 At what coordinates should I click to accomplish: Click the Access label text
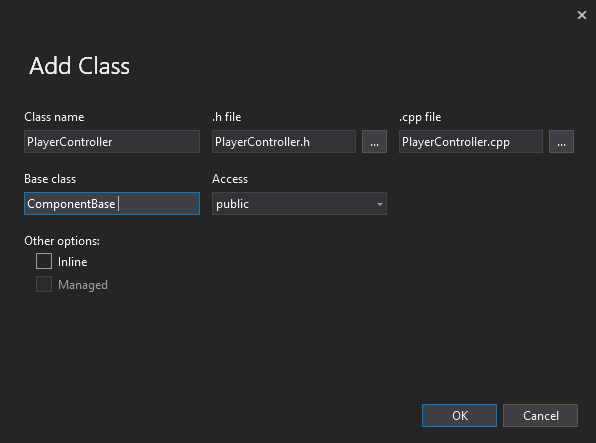coord(230,179)
